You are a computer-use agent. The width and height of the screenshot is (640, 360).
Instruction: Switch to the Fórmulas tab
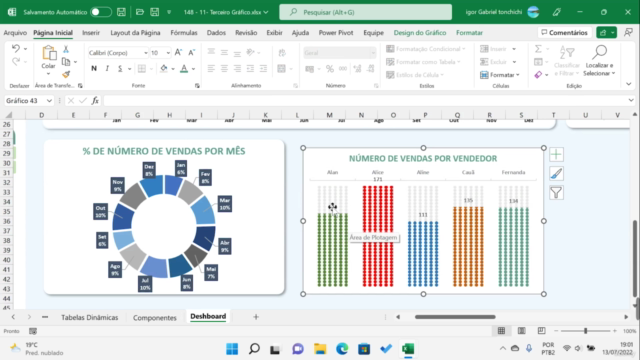point(184,33)
